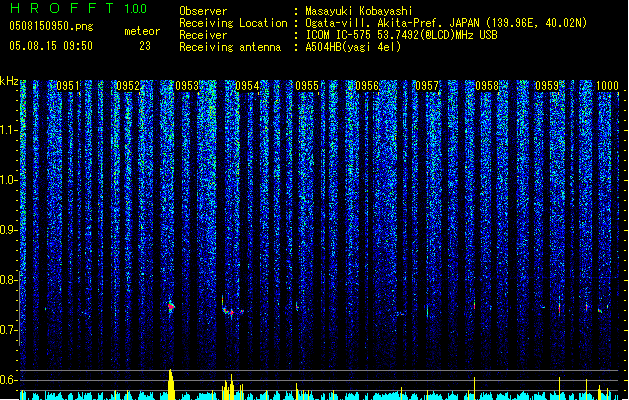Image resolution: width=629 pixels, height=400 pixels.
Task: Click the 0.7 frequency axis label
Action: pyautogui.click(x=9, y=330)
